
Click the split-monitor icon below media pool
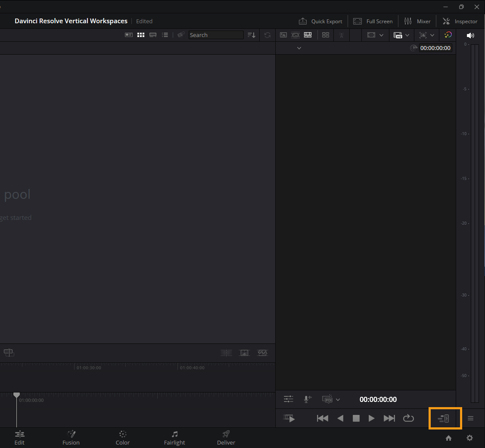pos(9,352)
